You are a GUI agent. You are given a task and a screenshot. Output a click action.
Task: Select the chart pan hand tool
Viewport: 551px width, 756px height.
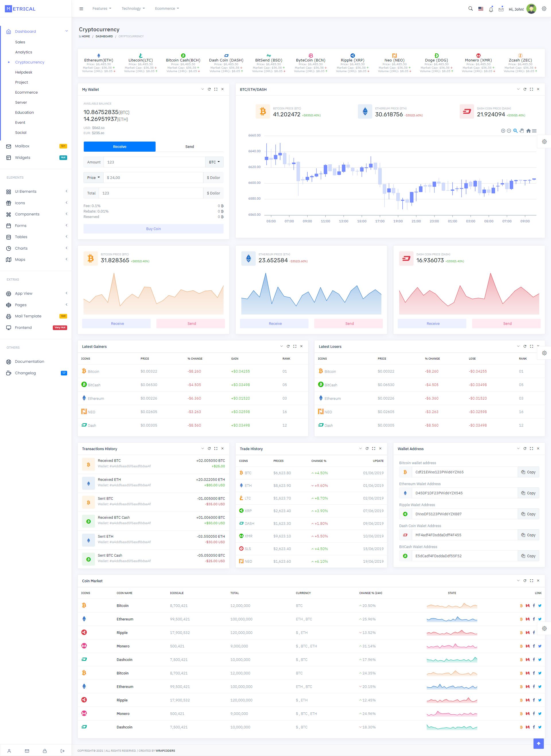tap(522, 131)
